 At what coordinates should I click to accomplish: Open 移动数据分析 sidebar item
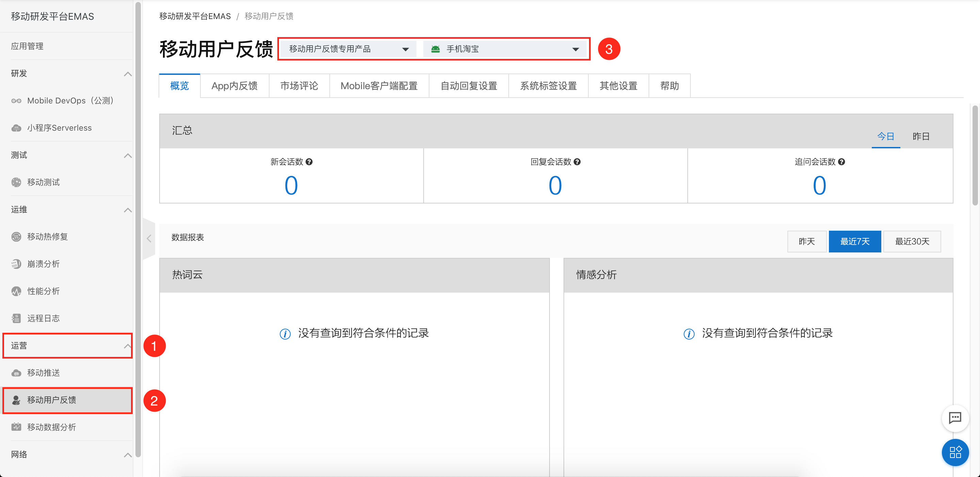(x=66, y=427)
